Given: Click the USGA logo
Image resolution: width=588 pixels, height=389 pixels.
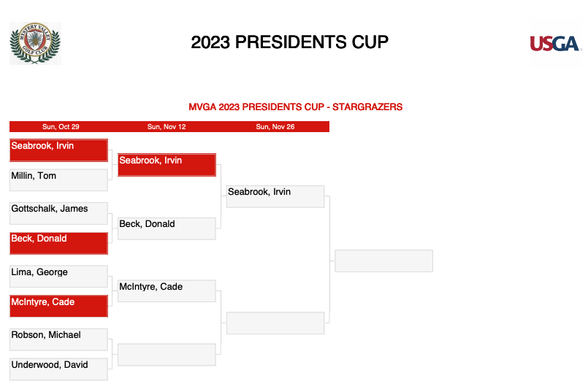Looking at the screenshot, I should pos(555,44).
